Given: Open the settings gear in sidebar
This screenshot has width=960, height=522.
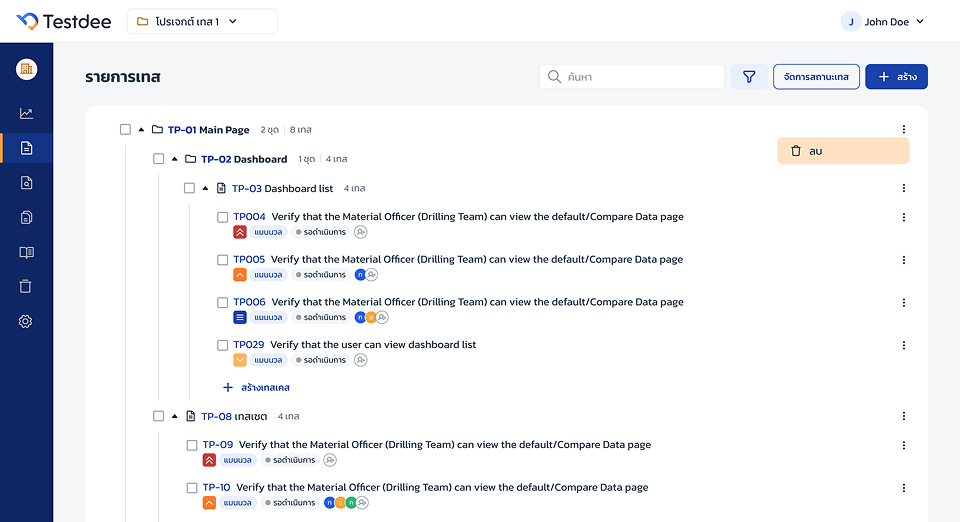Looking at the screenshot, I should tap(26, 321).
